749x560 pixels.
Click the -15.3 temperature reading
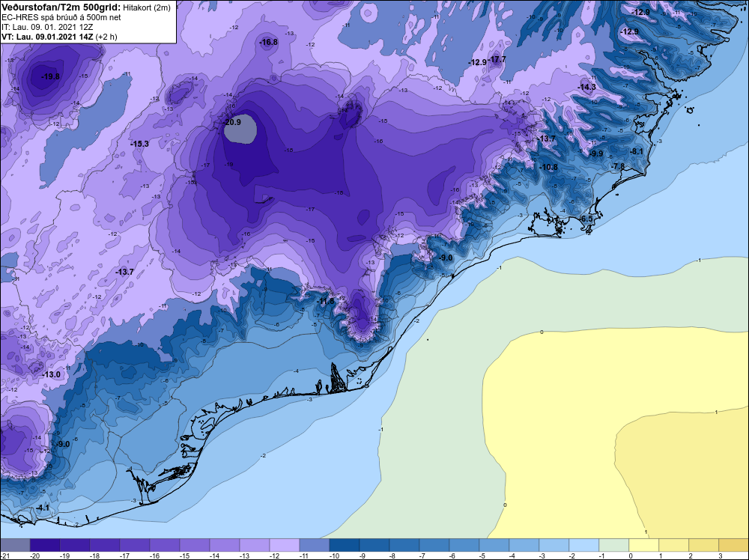[139, 144]
